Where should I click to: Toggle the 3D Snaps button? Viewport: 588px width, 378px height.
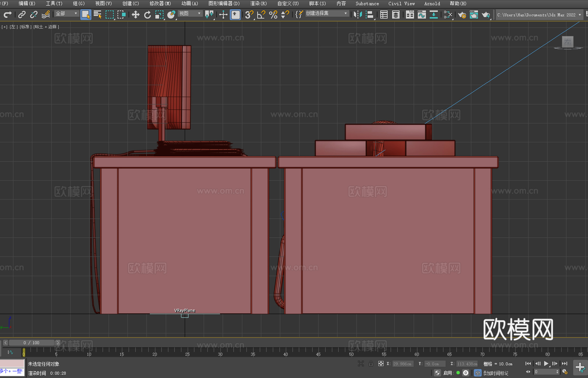pos(249,14)
